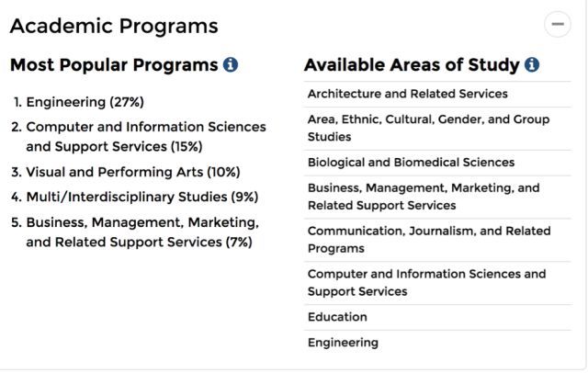Choose Biological and Biomedical Sciences

pos(411,163)
